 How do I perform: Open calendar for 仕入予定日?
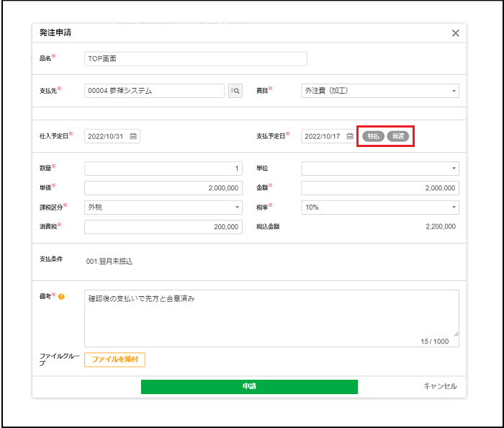(133, 136)
